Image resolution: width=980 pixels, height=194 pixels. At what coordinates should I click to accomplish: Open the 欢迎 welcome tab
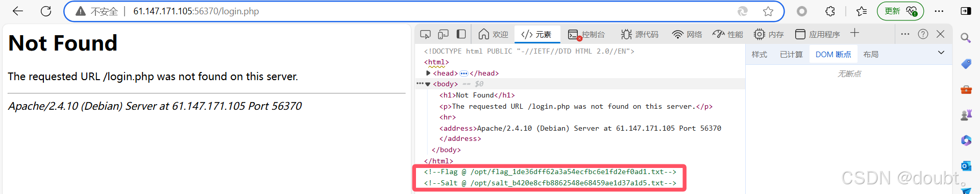coord(493,34)
